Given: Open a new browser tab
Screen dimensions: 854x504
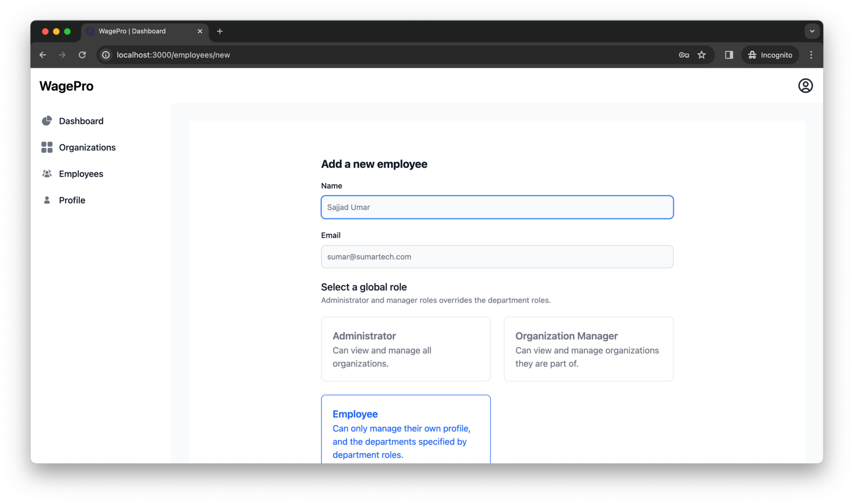Looking at the screenshot, I should pos(219,31).
